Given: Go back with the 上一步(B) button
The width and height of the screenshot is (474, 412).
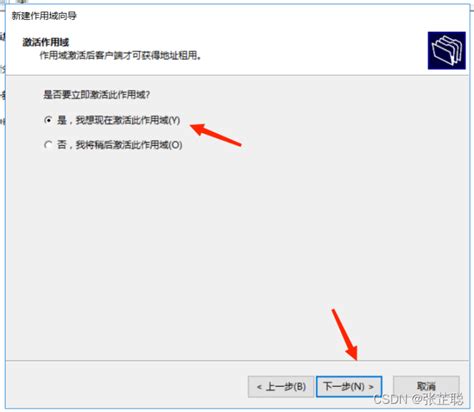Looking at the screenshot, I should click(x=281, y=387).
